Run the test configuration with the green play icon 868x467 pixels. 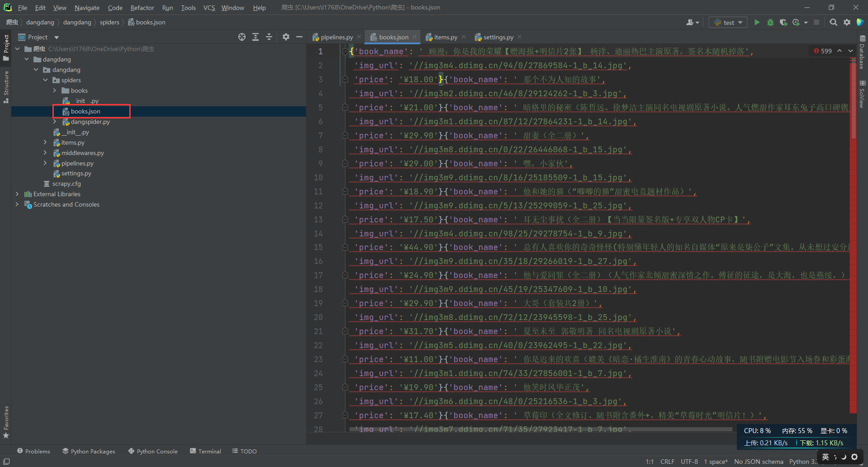[757, 22]
